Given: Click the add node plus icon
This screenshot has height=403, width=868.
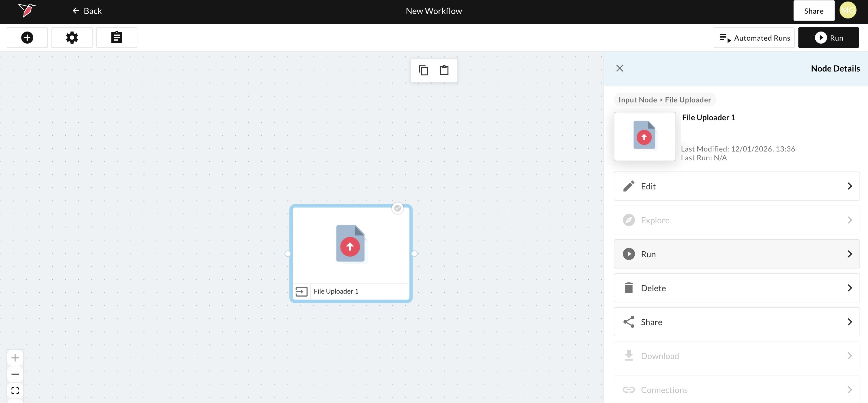Looking at the screenshot, I should [x=27, y=38].
